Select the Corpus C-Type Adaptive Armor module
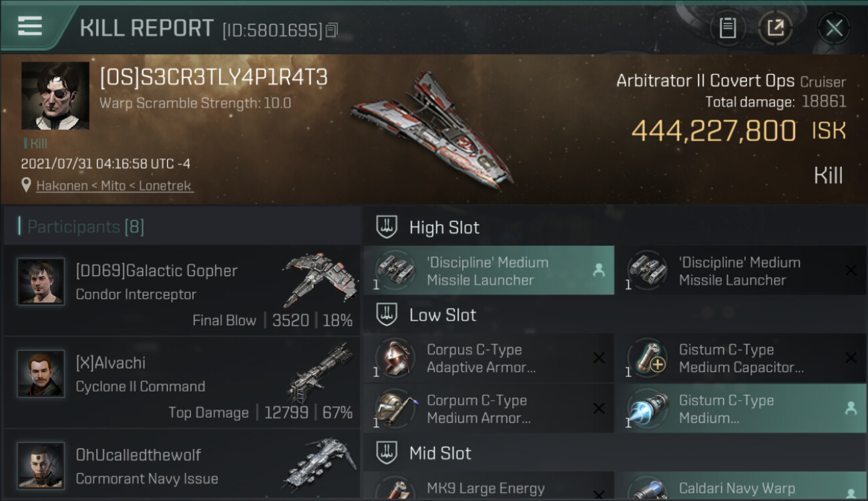This screenshot has width=868, height=501. (489, 359)
